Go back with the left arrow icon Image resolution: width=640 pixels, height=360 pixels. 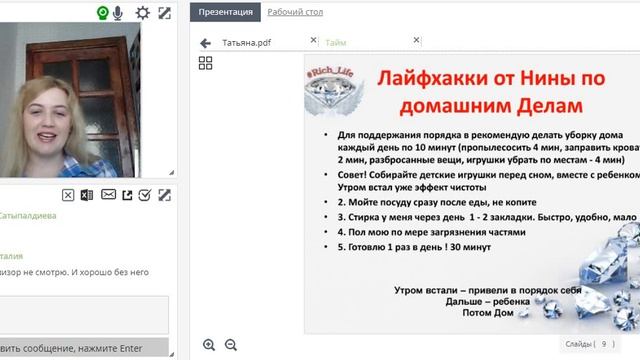(x=205, y=43)
